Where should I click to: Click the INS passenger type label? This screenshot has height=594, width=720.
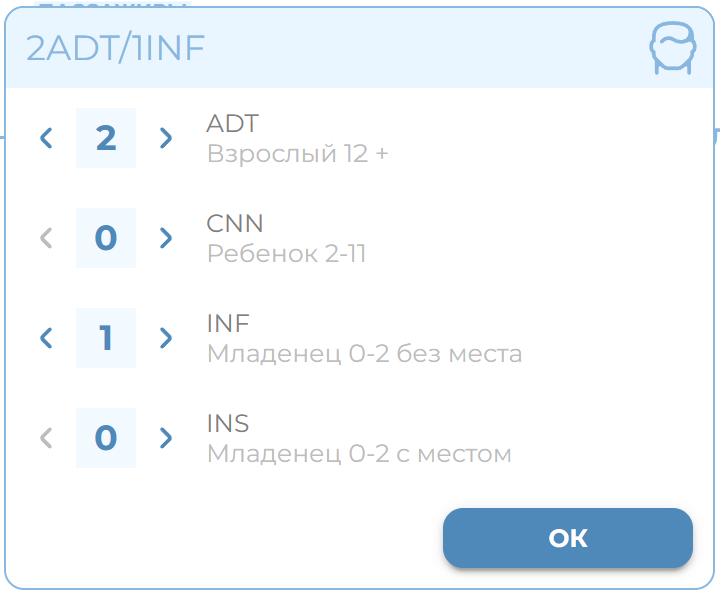pyautogui.click(x=228, y=423)
